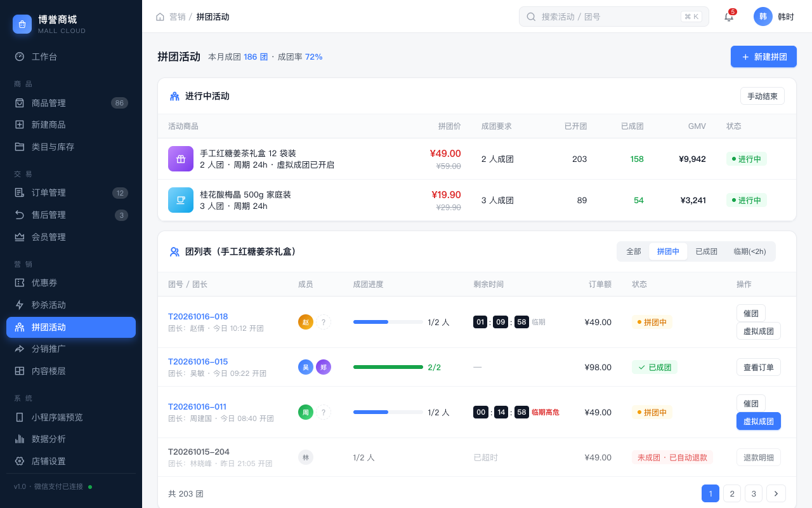Click 催团 for group T20261016-011
Viewport: 812px width, 508px height.
click(751, 403)
